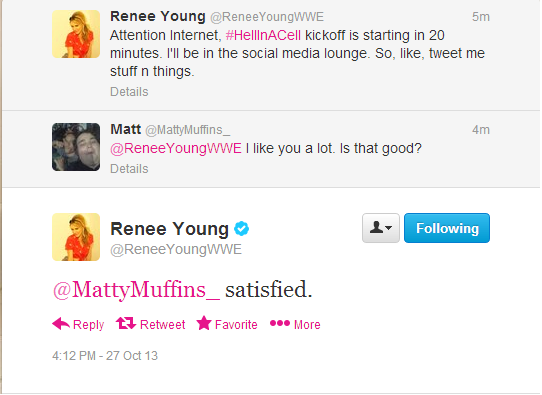This screenshot has width=542, height=395.
Task: Click the 5m timestamp on the top tweet
Action: pyautogui.click(x=481, y=17)
